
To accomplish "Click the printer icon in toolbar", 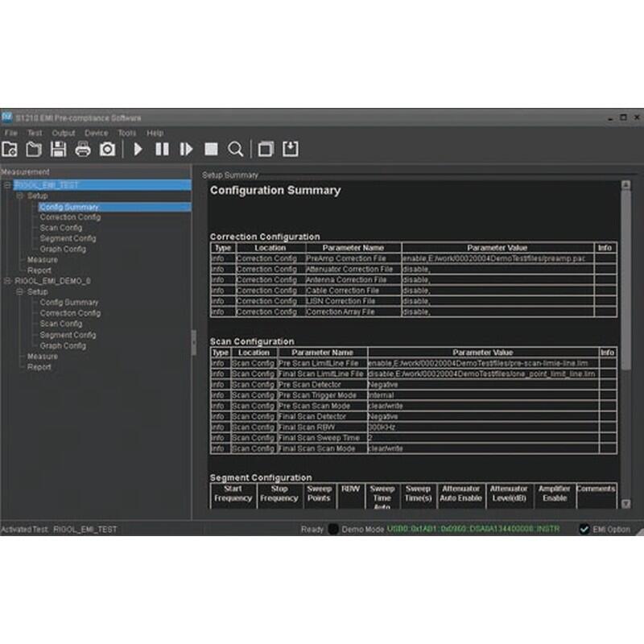I will (x=83, y=149).
